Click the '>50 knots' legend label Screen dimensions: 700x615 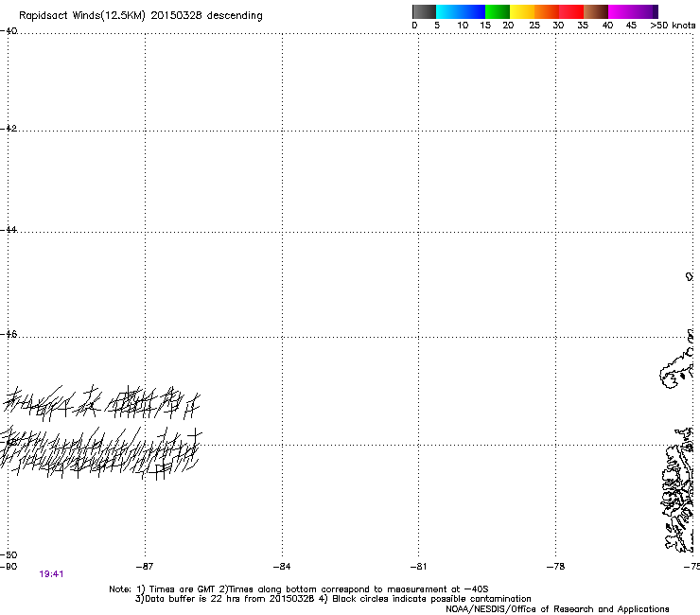click(673, 26)
